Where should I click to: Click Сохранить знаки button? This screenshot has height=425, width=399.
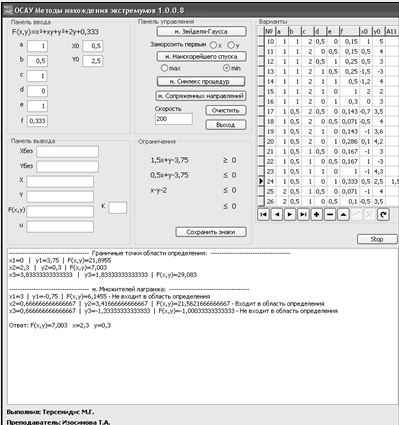tap(211, 232)
